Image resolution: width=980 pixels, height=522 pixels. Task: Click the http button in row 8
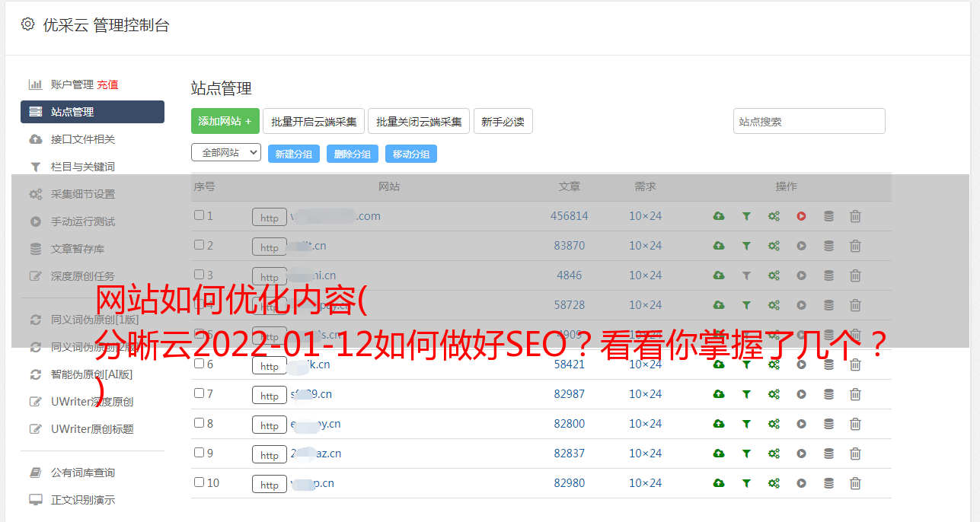pyautogui.click(x=270, y=425)
